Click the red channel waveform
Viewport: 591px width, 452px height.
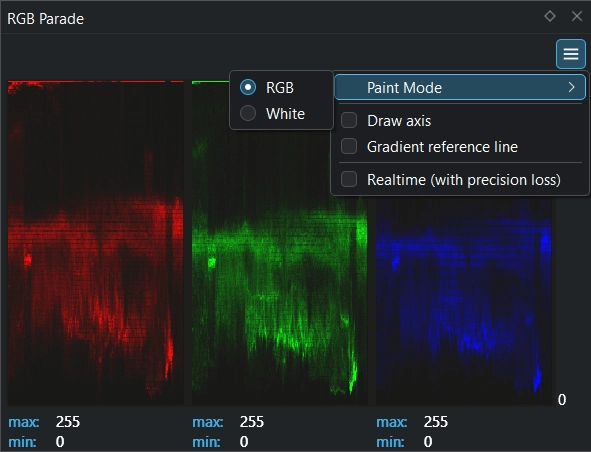(x=96, y=243)
